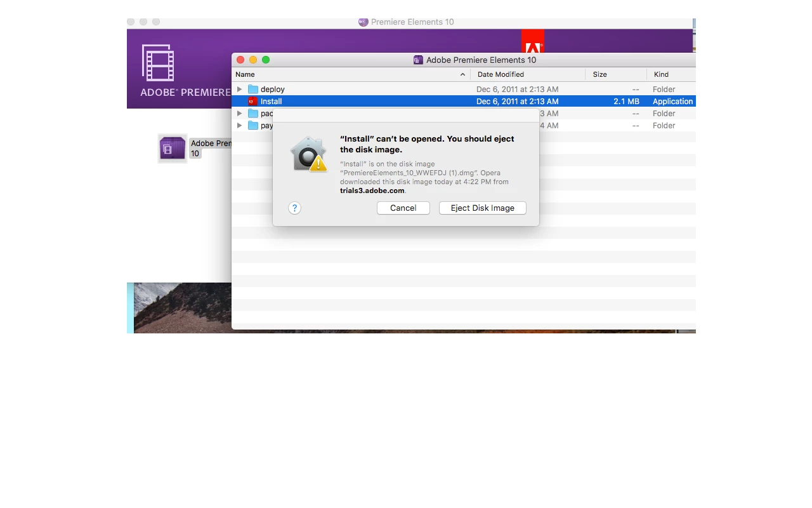This screenshot has height=508, width=812.
Task: Zoom the Finder window with green button
Action: (266, 60)
